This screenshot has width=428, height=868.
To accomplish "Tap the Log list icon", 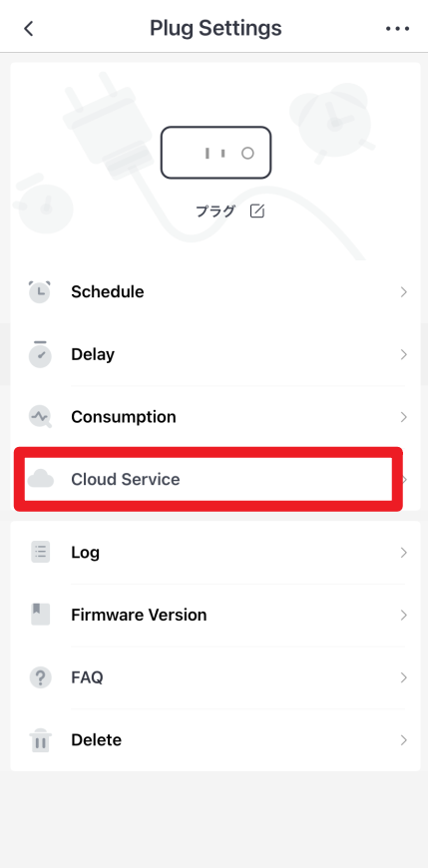I will click(41, 552).
